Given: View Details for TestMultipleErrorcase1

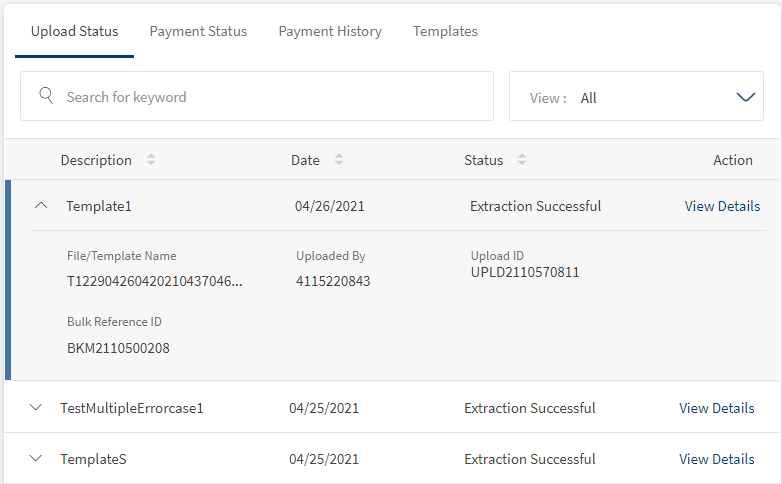Looking at the screenshot, I should click(716, 408).
